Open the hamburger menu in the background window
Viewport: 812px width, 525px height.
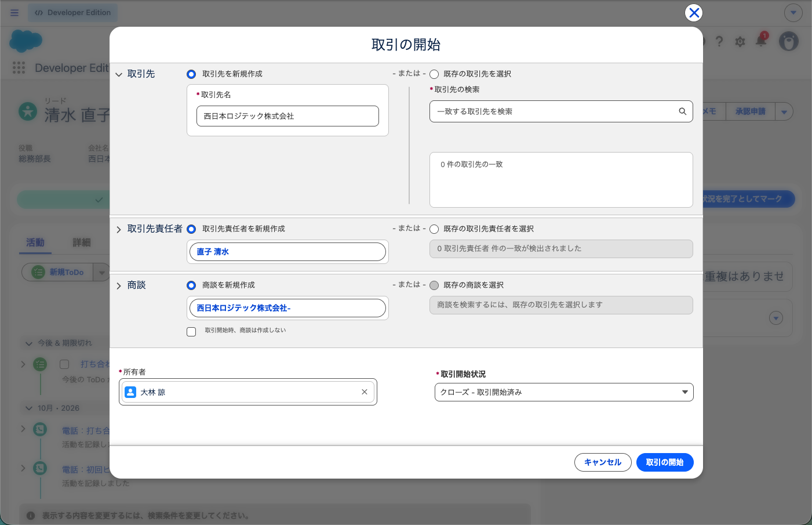(x=14, y=13)
